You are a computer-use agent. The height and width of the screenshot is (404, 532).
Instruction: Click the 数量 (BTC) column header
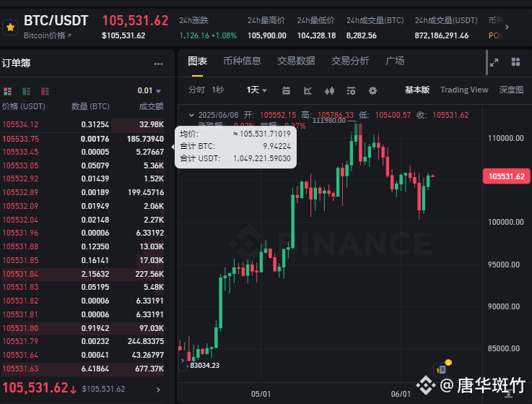90,107
